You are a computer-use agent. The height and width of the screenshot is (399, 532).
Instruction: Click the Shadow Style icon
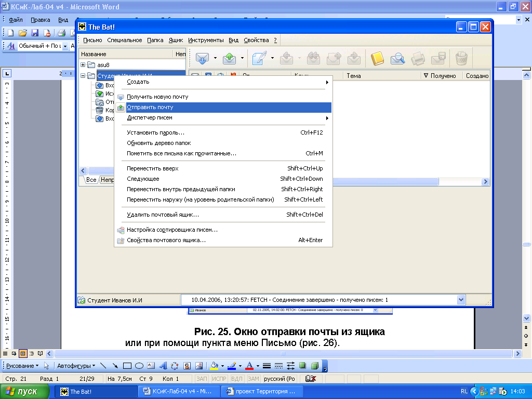(x=303, y=366)
